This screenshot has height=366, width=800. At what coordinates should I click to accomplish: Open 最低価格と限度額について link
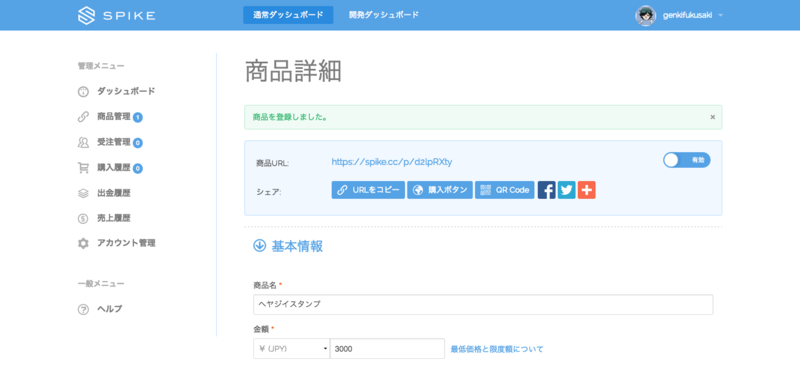(x=497, y=349)
